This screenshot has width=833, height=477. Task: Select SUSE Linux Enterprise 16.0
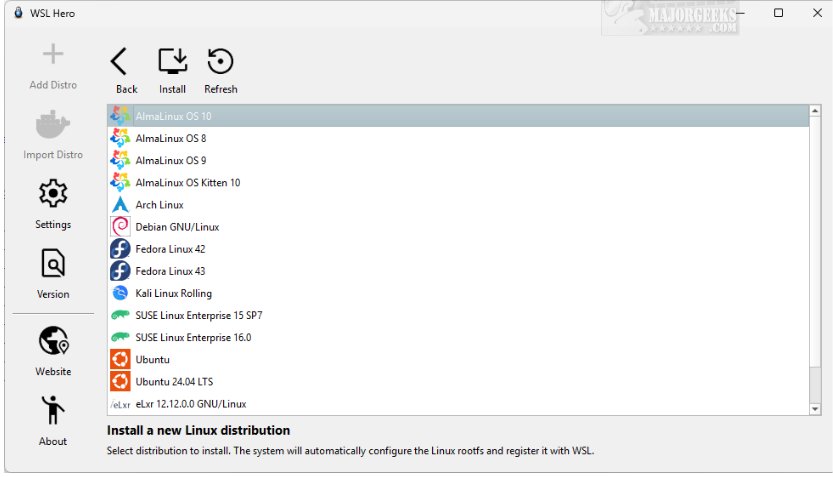(458, 337)
